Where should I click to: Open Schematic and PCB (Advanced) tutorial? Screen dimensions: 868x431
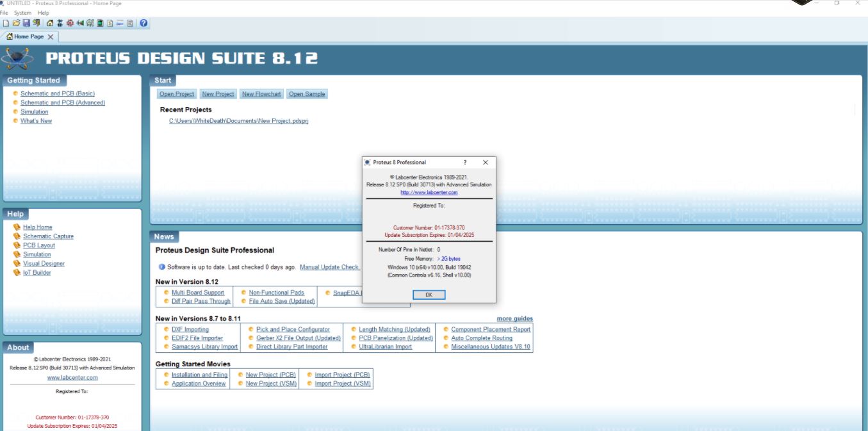(63, 102)
